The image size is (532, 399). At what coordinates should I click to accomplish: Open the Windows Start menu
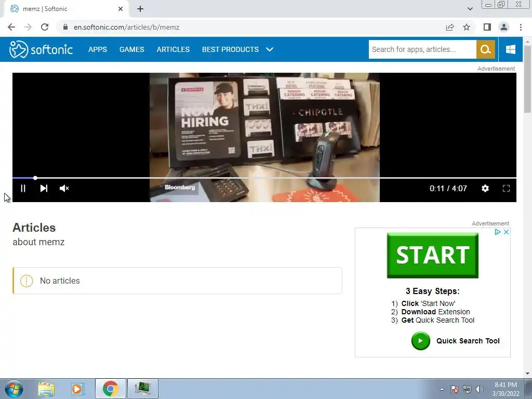pos(14,389)
